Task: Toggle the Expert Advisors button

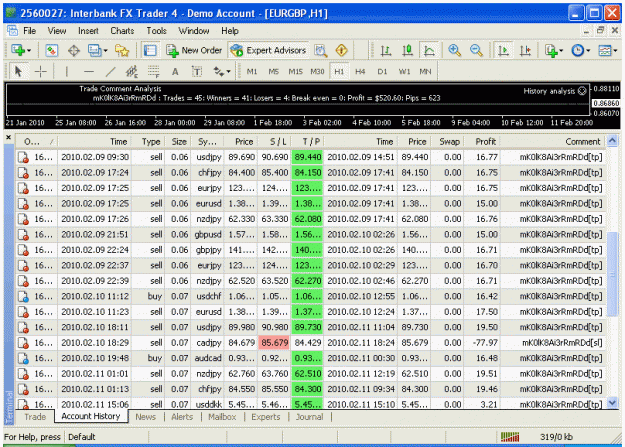Action: pyautogui.click(x=268, y=50)
